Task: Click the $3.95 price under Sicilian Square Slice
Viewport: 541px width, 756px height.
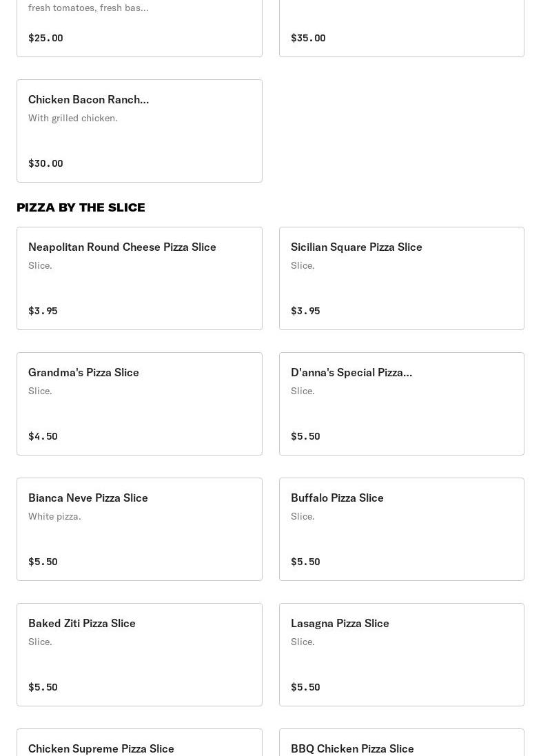Action: pos(305,311)
